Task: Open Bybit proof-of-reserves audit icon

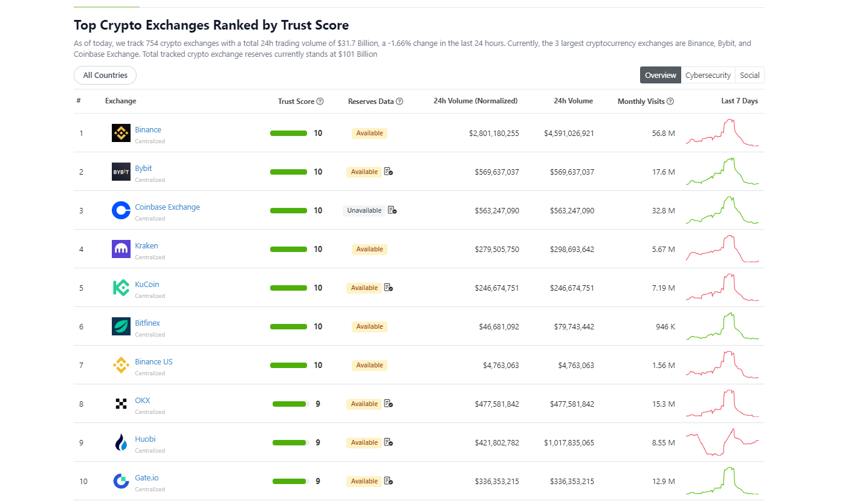Action: 389,172
